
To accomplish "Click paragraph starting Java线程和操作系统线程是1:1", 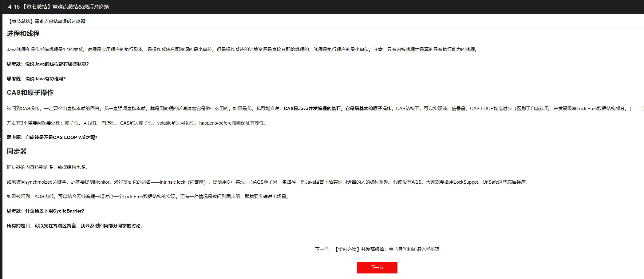I will point(242,50).
